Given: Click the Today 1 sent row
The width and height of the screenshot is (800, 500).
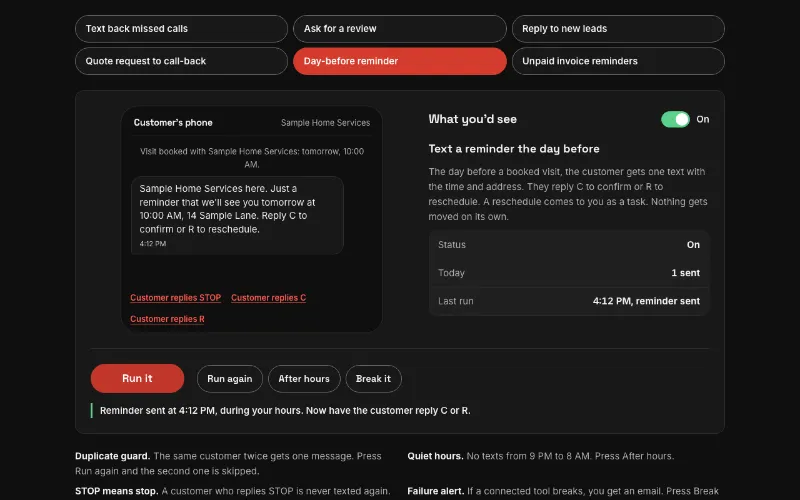Looking at the screenshot, I should [569, 273].
